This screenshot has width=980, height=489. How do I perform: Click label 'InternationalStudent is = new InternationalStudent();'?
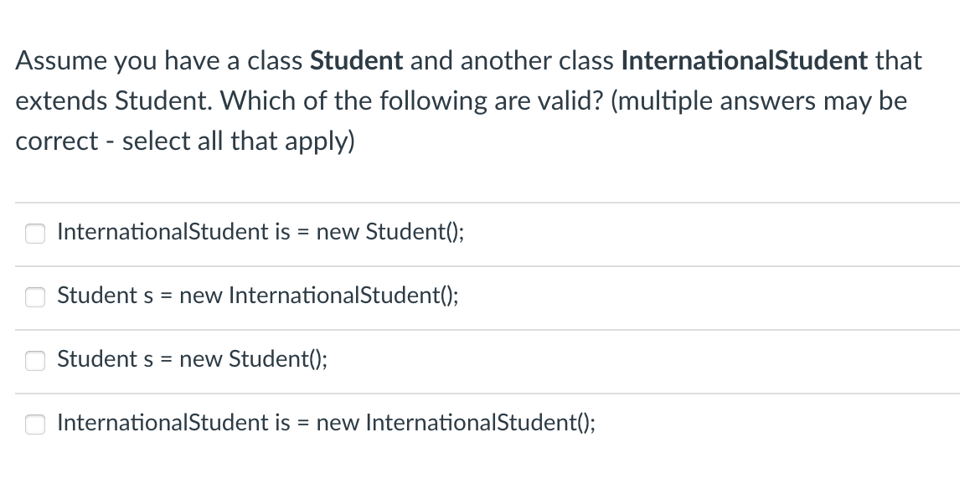point(327,423)
